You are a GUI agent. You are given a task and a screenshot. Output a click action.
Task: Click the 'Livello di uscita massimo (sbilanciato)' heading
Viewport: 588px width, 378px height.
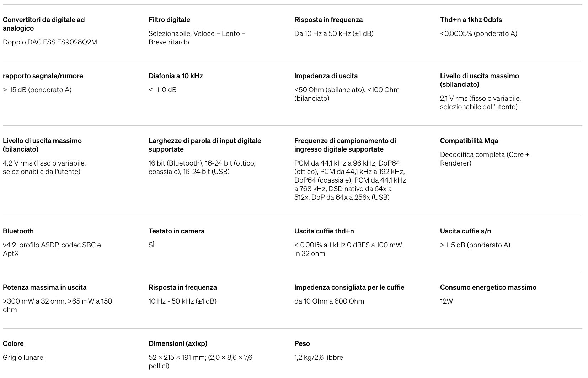(x=479, y=80)
